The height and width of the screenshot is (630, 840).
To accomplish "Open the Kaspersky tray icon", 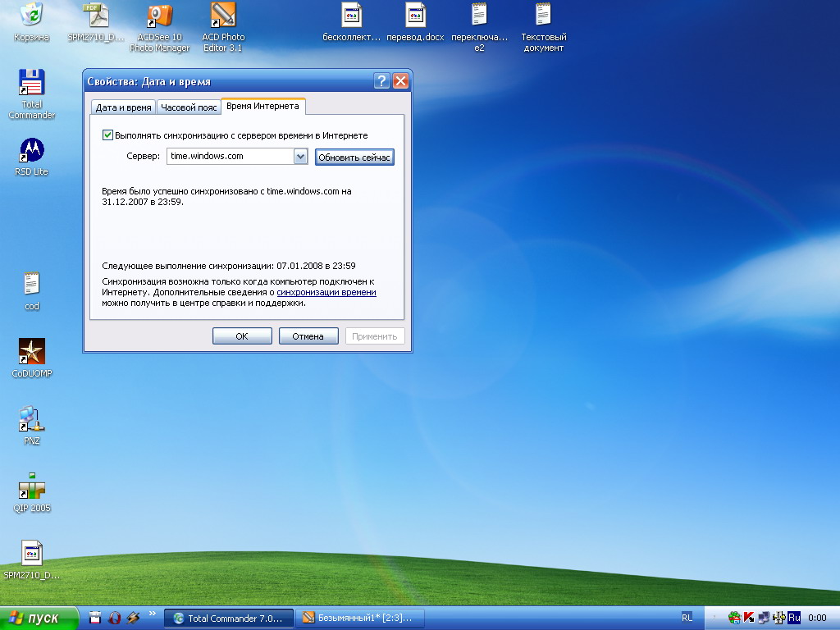I will pyautogui.click(x=749, y=618).
